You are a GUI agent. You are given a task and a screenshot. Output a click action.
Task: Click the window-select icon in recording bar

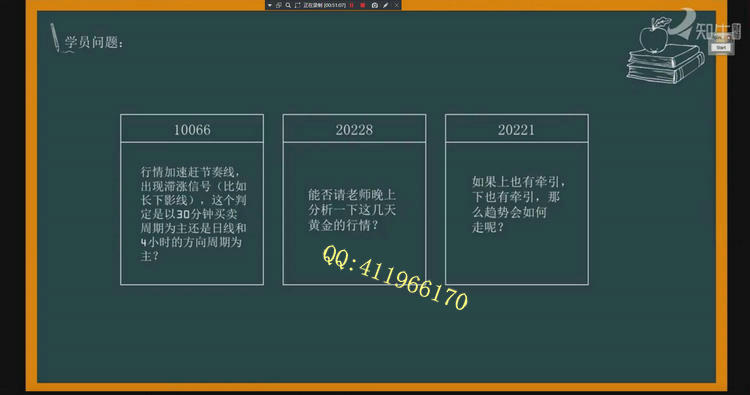click(x=278, y=5)
